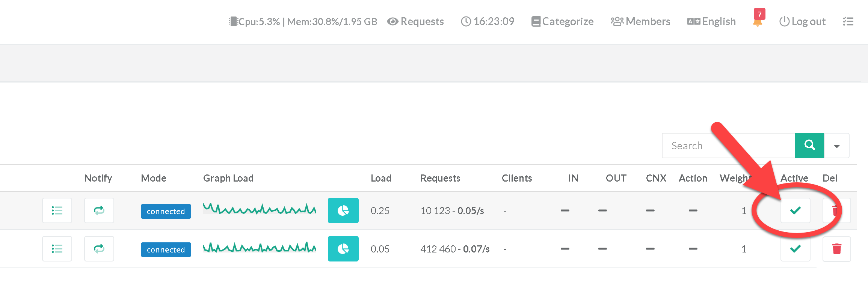Click the first row's notify refresh icon

pos(99,210)
